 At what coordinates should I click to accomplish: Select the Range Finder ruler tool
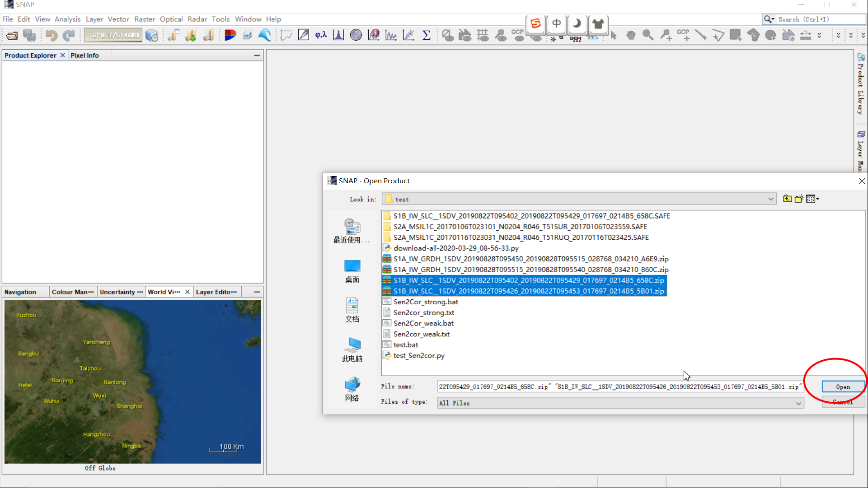coord(806,35)
